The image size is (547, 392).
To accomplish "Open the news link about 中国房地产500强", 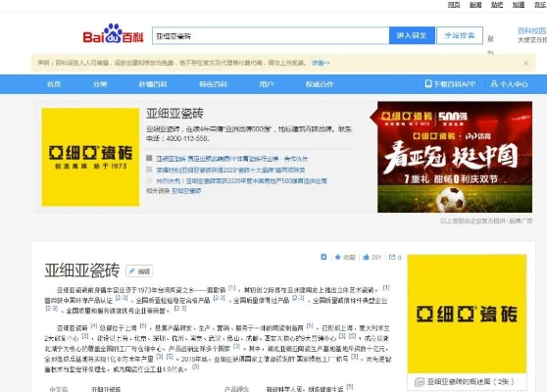I will click(x=241, y=181).
